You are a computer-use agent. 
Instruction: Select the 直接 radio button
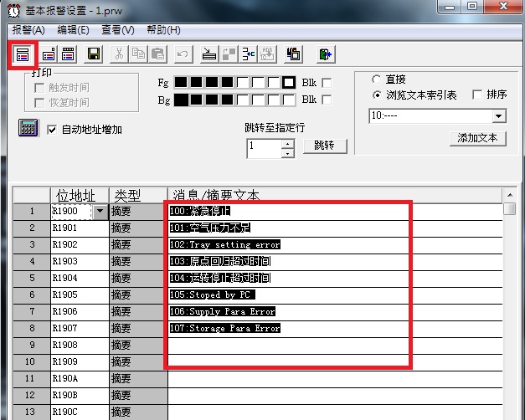tap(376, 79)
